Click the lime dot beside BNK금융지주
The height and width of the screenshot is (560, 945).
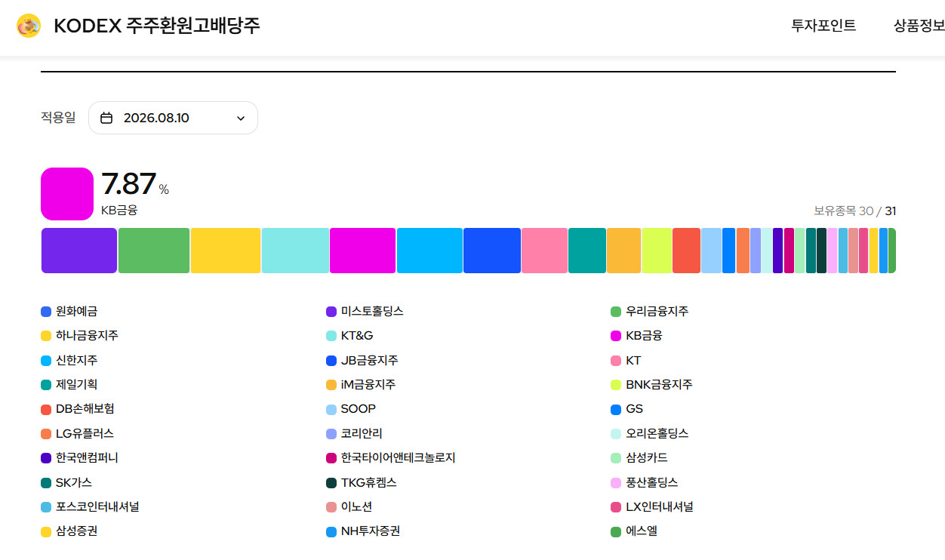click(616, 385)
